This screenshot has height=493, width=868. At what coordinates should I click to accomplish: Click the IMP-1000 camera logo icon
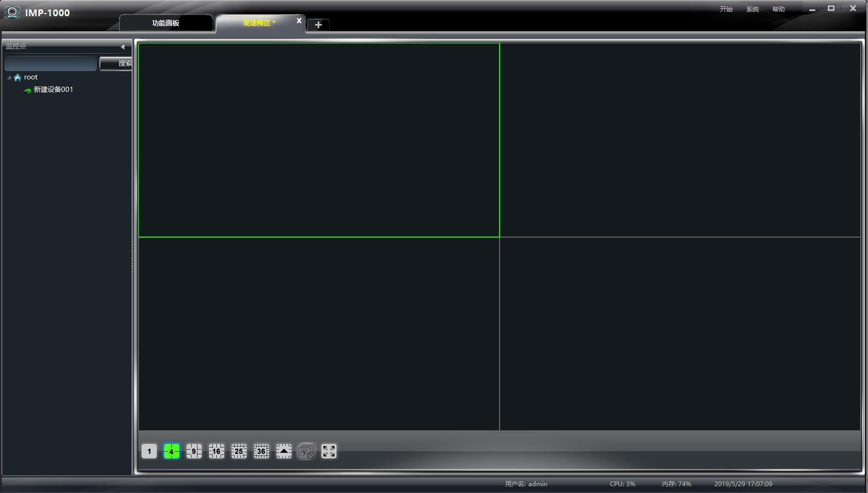tap(12, 12)
